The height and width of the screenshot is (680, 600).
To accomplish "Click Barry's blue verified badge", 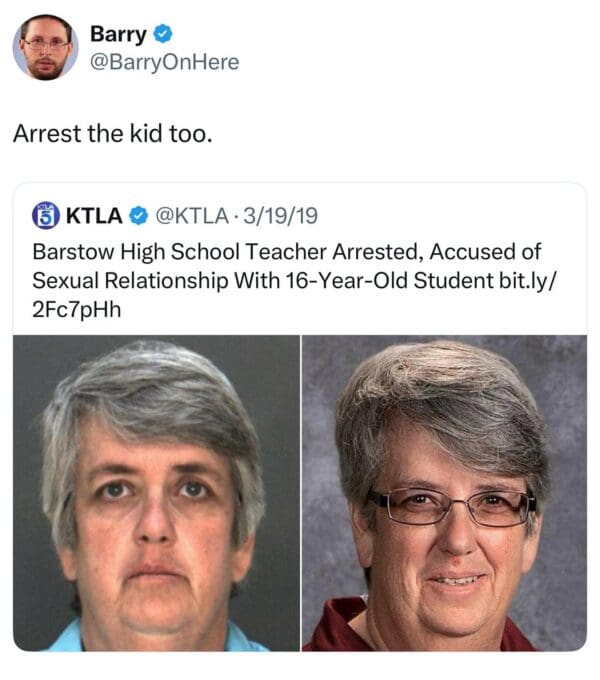I will point(163,34).
